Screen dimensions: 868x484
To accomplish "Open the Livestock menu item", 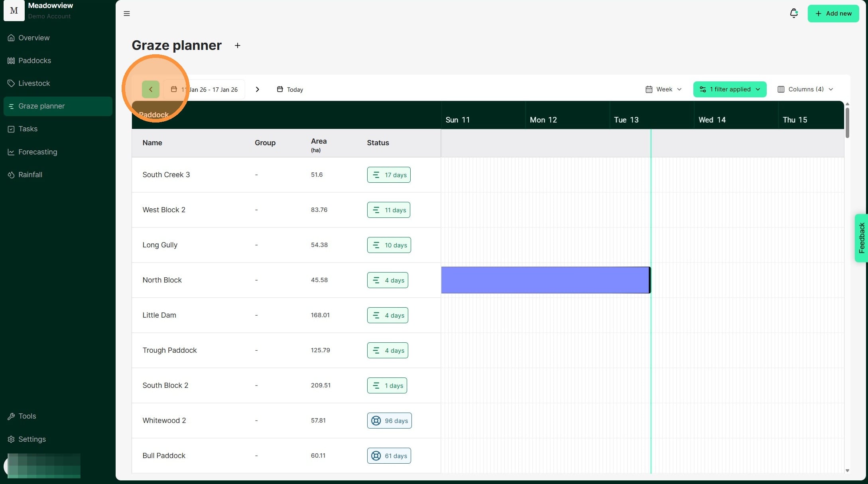I will pyautogui.click(x=34, y=83).
